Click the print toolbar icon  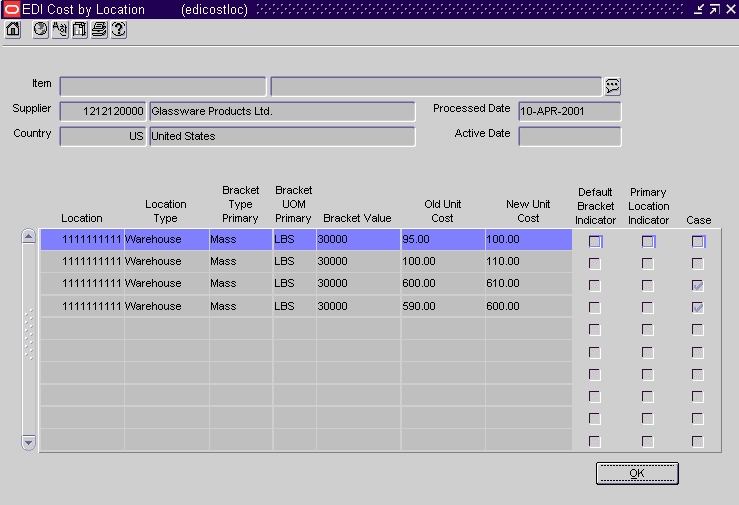(99, 30)
